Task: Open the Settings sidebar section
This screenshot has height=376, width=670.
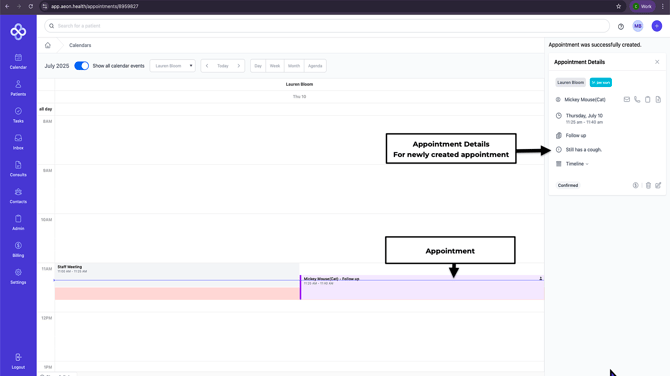Action: coord(18,277)
